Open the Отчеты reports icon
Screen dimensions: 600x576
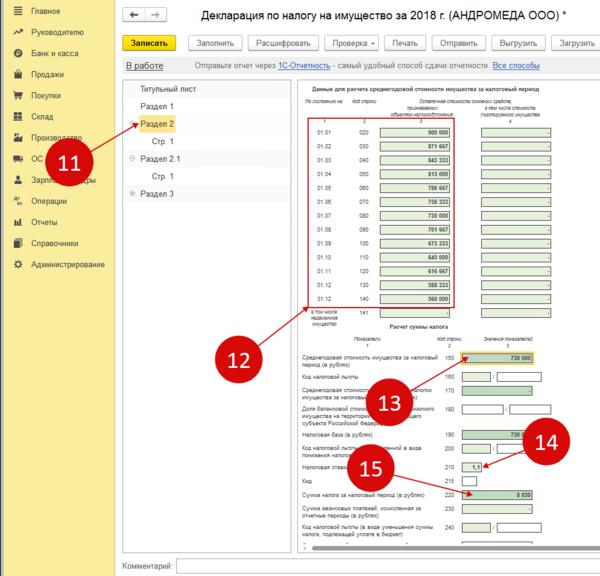tap(18, 221)
